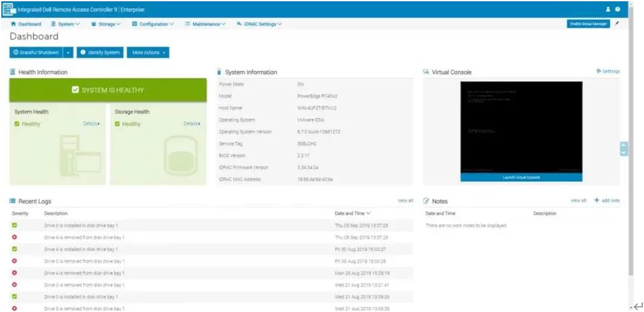Click the Severity column header

point(20,214)
